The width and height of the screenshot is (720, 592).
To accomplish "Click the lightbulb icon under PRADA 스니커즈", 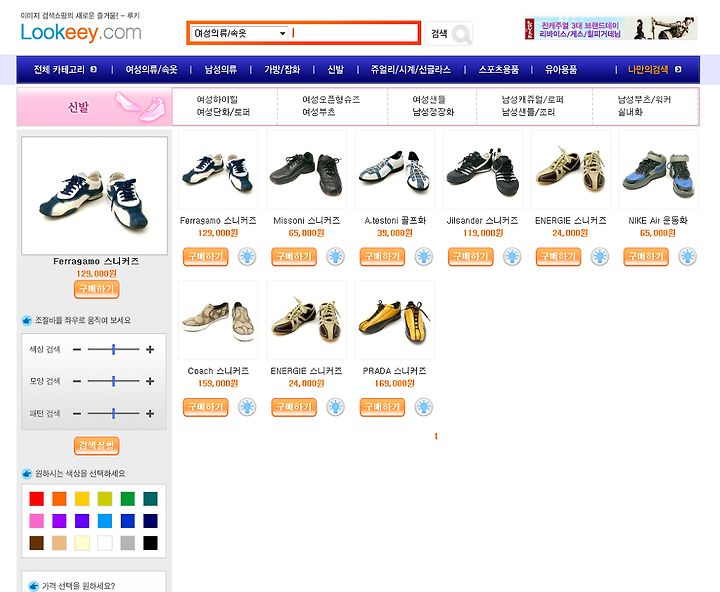I will [x=423, y=407].
